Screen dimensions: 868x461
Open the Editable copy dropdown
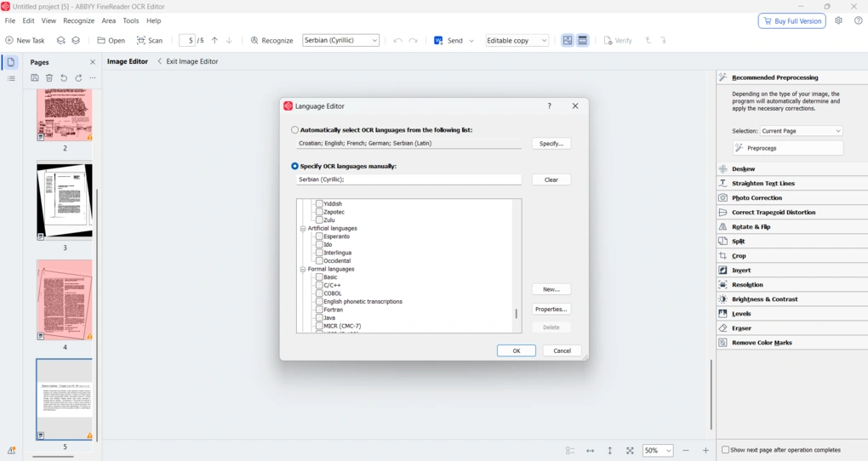click(x=517, y=40)
